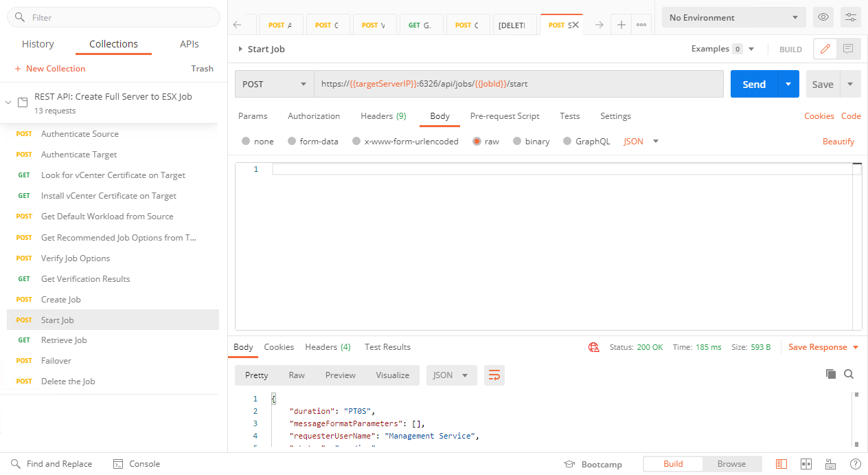Open the Headers (9) request tab
Image resolution: width=868 pixels, height=475 pixels.
pos(383,116)
